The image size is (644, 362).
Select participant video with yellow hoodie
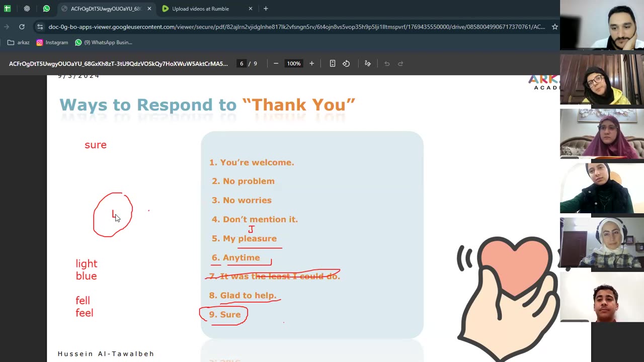coord(602,79)
